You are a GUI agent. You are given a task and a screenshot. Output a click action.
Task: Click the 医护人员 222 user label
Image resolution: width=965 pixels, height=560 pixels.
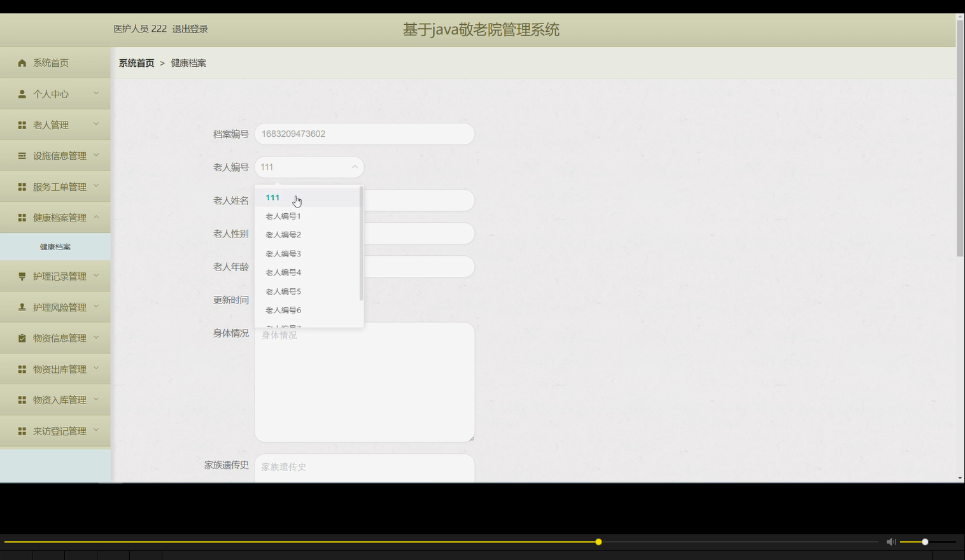pyautogui.click(x=140, y=29)
